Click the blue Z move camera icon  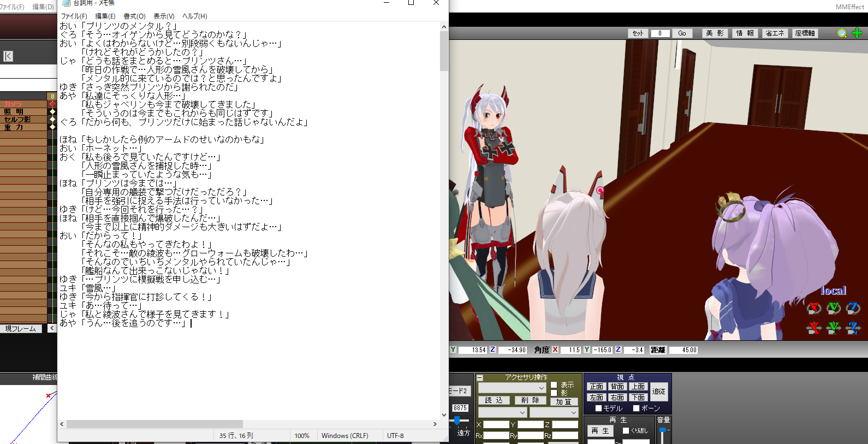pos(853,328)
